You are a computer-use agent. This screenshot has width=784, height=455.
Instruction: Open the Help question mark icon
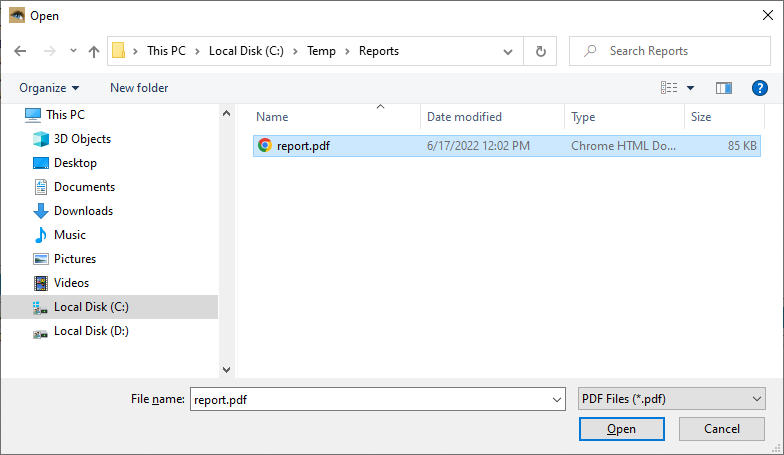click(759, 88)
